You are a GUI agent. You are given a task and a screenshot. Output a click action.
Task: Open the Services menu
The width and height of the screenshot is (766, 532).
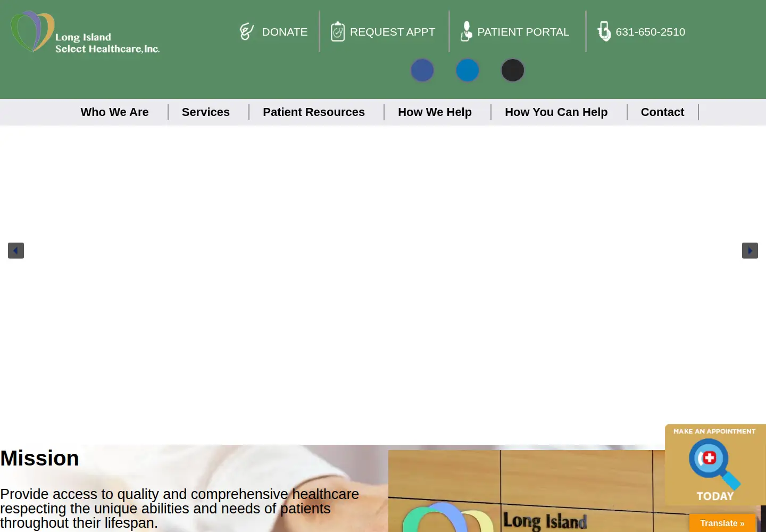pos(206,112)
